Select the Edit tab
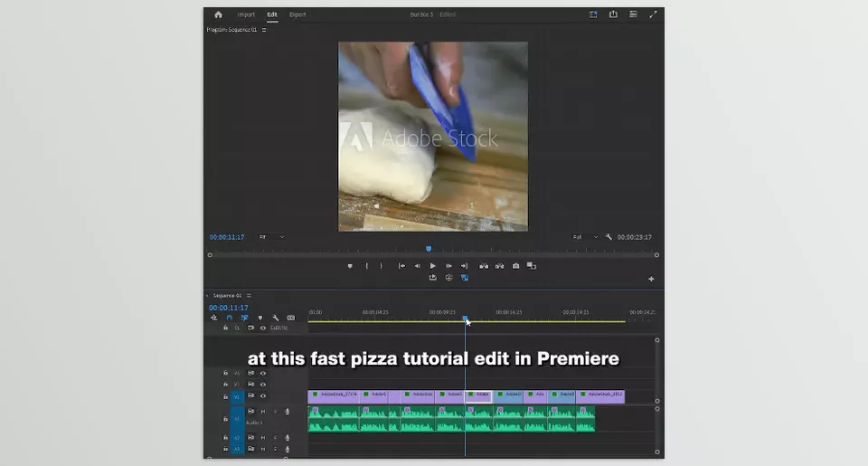Viewport: 868px width, 466px height. tap(272, 14)
